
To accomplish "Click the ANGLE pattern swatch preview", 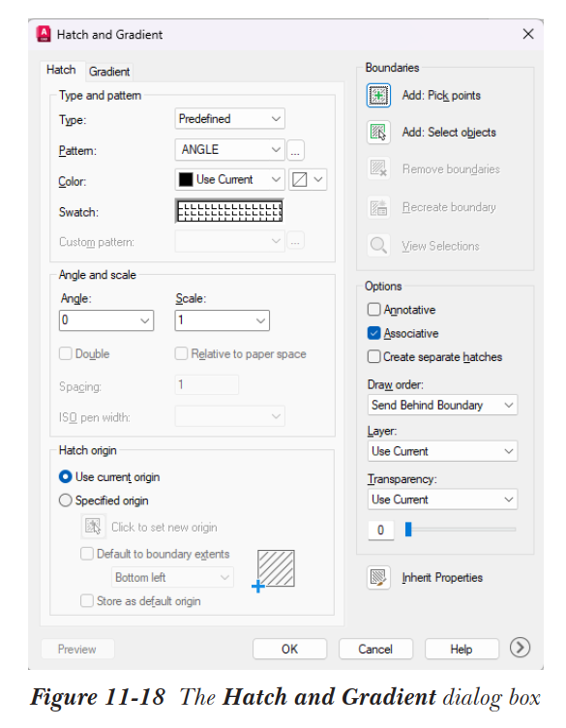I will tap(229, 211).
